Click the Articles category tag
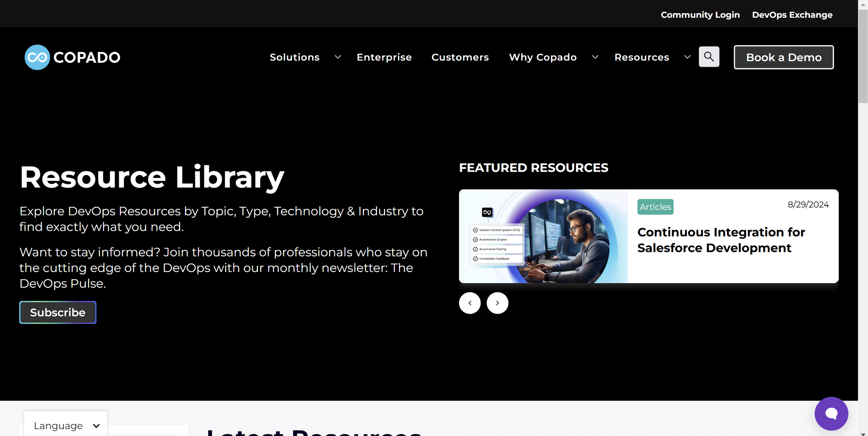 tap(655, 207)
